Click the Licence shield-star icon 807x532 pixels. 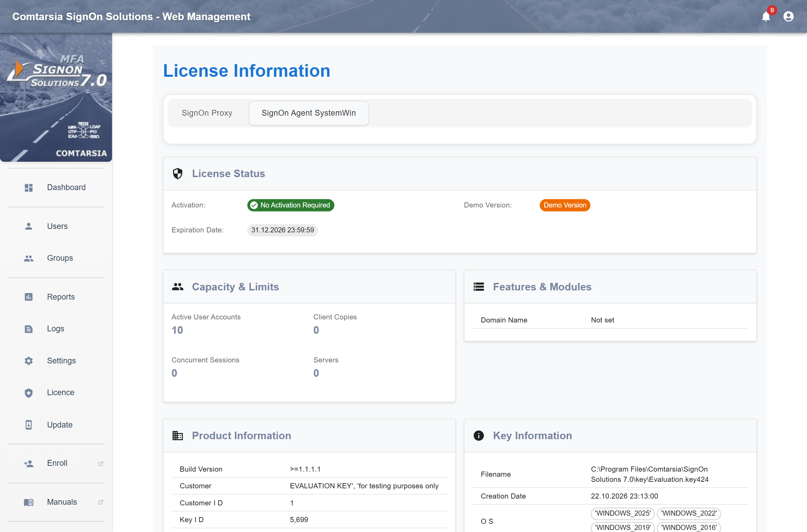click(x=29, y=393)
